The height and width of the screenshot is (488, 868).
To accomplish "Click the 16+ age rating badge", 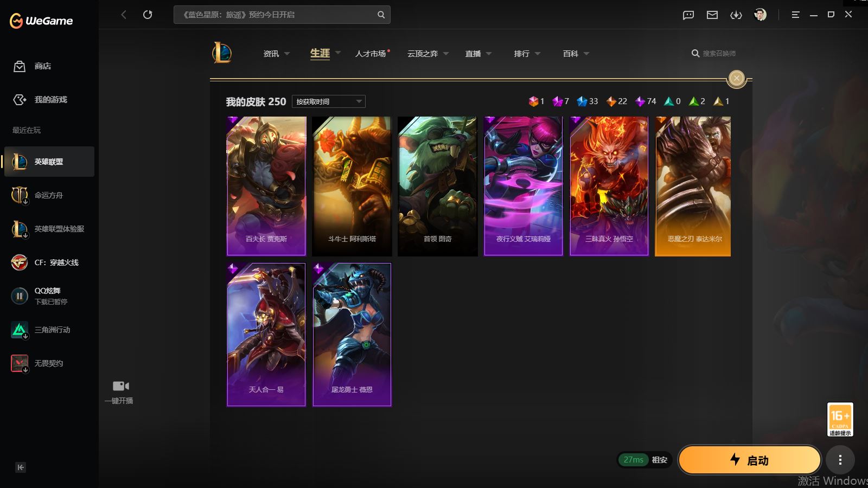I will pyautogui.click(x=840, y=420).
